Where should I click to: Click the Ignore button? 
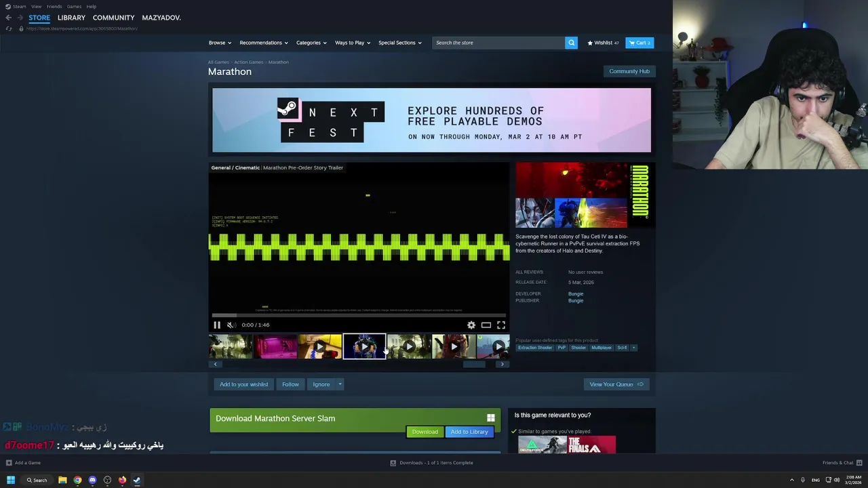(x=321, y=384)
